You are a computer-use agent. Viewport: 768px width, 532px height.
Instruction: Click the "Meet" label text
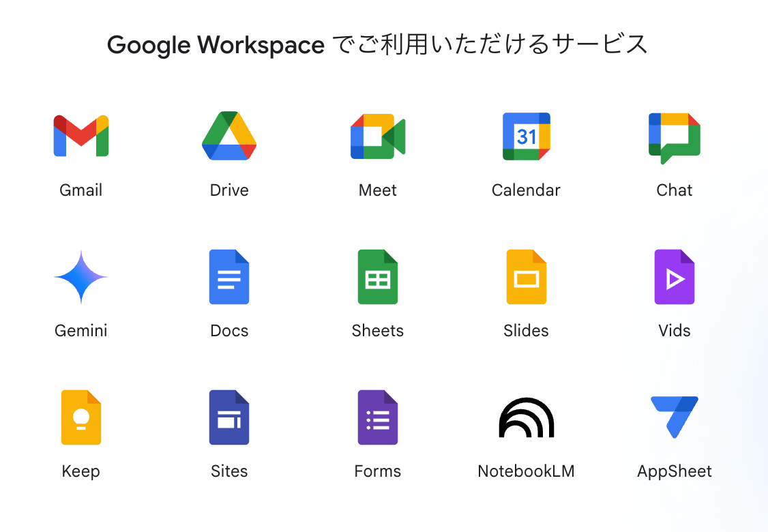[x=378, y=190]
